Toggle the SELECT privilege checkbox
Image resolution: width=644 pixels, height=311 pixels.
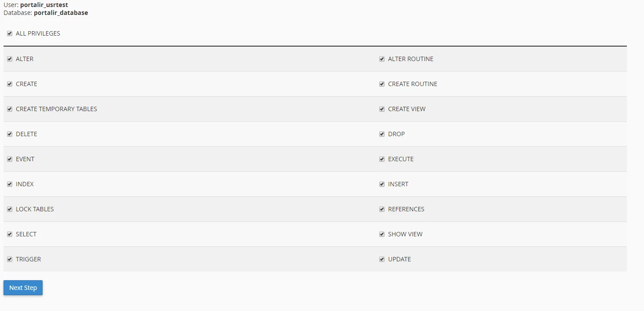tap(10, 234)
